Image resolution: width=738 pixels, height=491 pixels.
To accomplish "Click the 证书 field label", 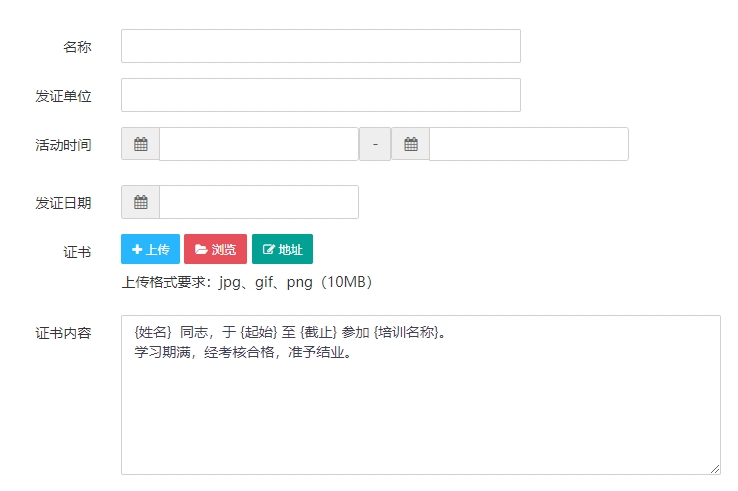I will click(77, 252).
